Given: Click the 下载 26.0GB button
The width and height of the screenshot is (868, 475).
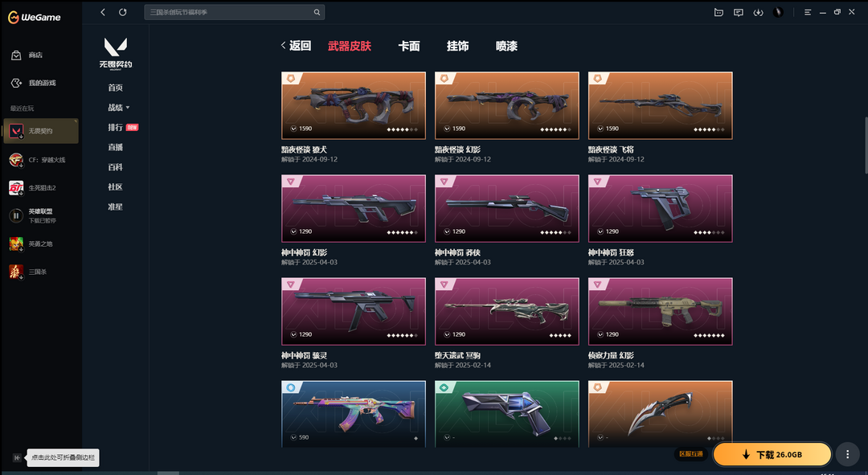Looking at the screenshot, I should [772, 455].
